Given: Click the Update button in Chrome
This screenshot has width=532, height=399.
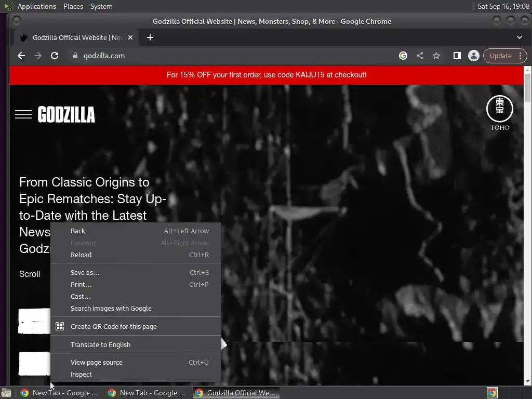Looking at the screenshot, I should [500, 56].
